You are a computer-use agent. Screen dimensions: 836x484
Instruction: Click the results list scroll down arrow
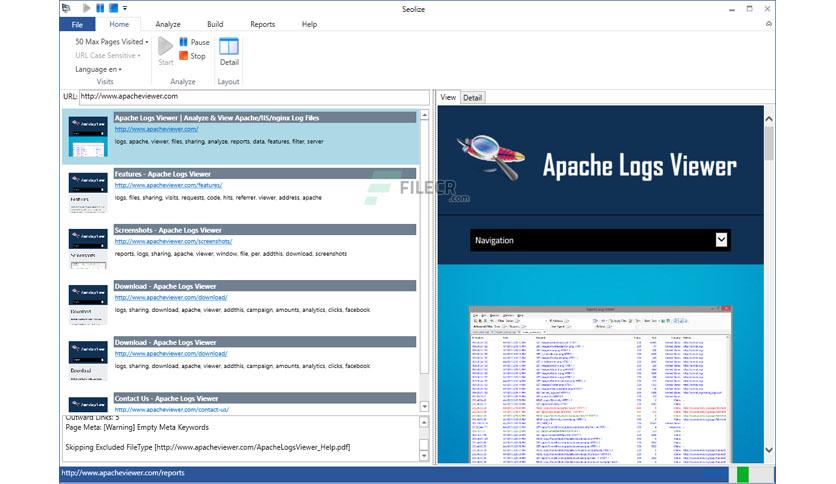[x=424, y=407]
